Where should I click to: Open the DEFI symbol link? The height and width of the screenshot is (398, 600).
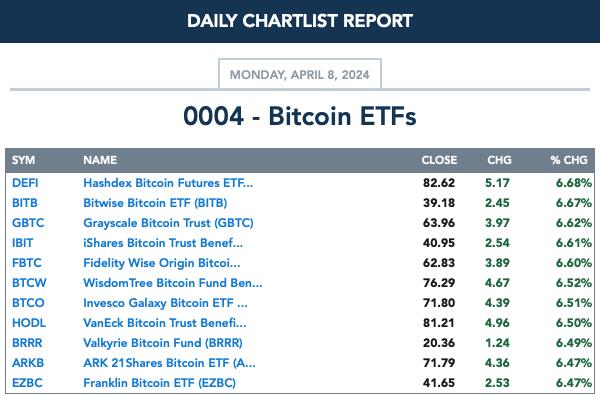[x=25, y=183]
